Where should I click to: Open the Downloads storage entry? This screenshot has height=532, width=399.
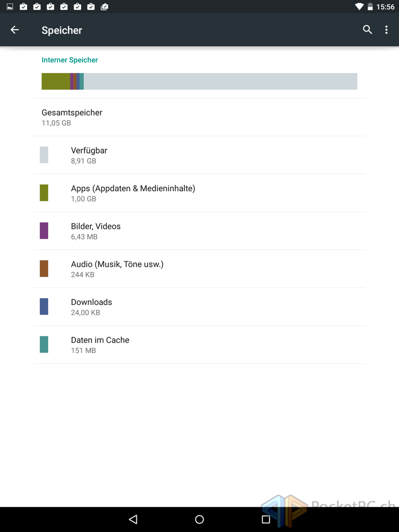point(199,307)
